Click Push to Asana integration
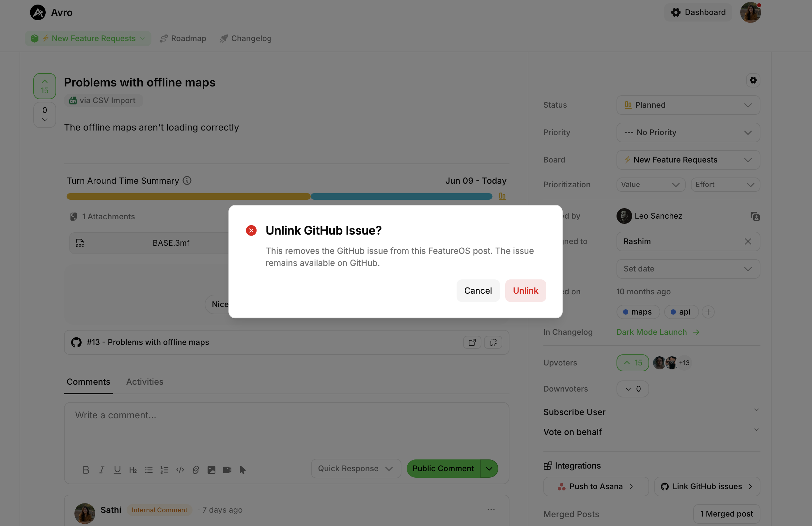Image resolution: width=812 pixels, height=526 pixels. [596, 487]
